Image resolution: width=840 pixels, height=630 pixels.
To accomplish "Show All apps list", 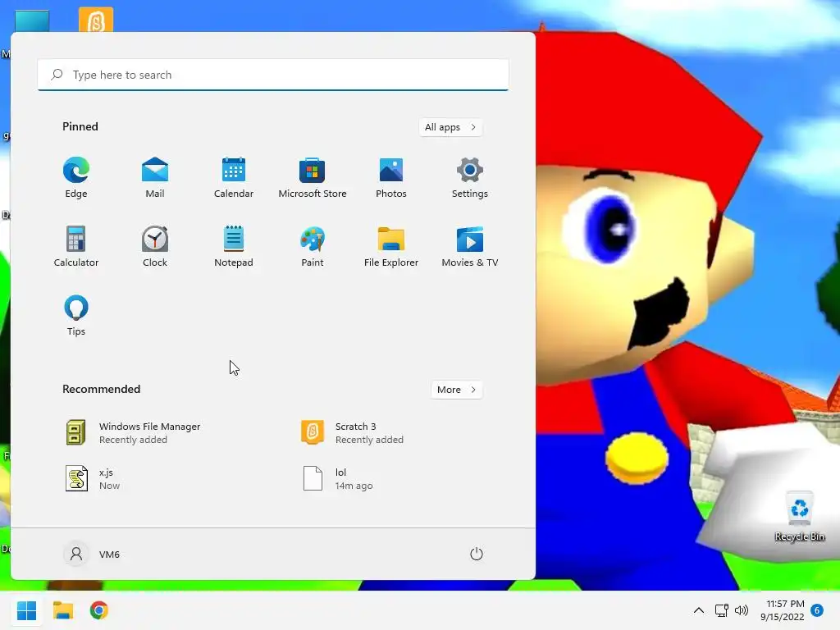I will (x=450, y=127).
